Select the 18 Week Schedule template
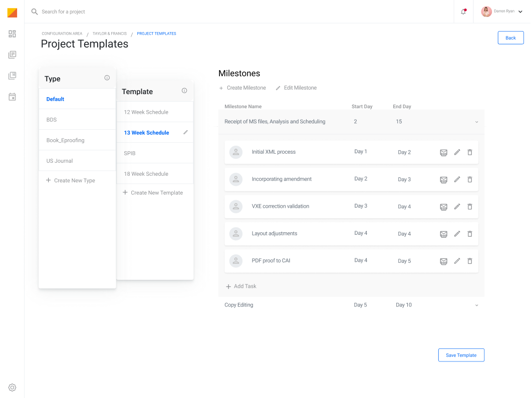532x398 pixels. point(146,174)
